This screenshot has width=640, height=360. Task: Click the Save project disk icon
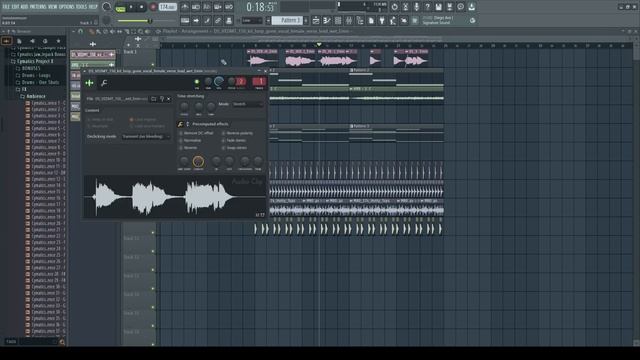(438, 7)
